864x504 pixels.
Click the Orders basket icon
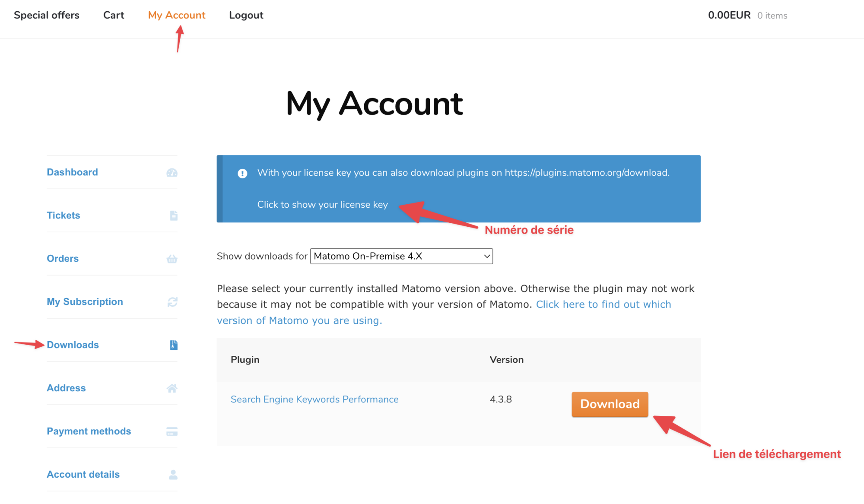coord(172,259)
